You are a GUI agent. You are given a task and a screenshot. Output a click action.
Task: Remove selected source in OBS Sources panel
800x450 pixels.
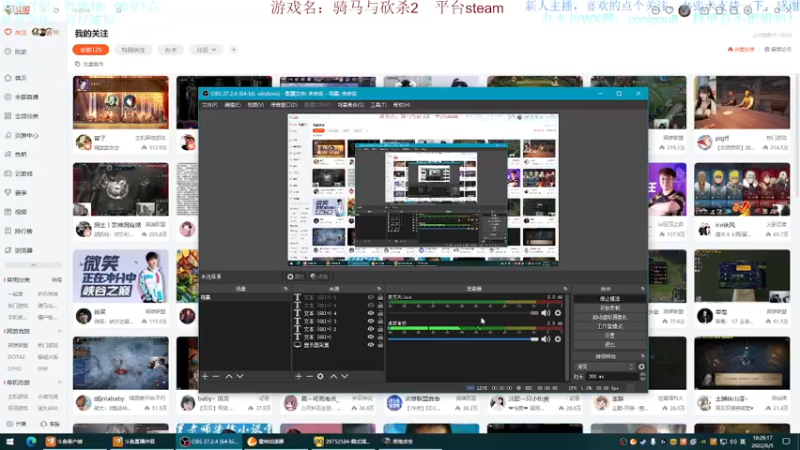[x=309, y=376]
